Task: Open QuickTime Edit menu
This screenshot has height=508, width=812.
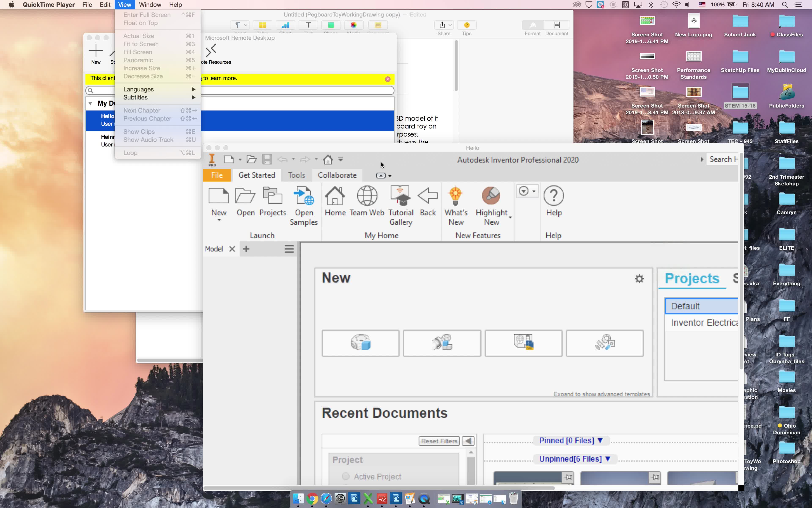Action: click(x=105, y=5)
